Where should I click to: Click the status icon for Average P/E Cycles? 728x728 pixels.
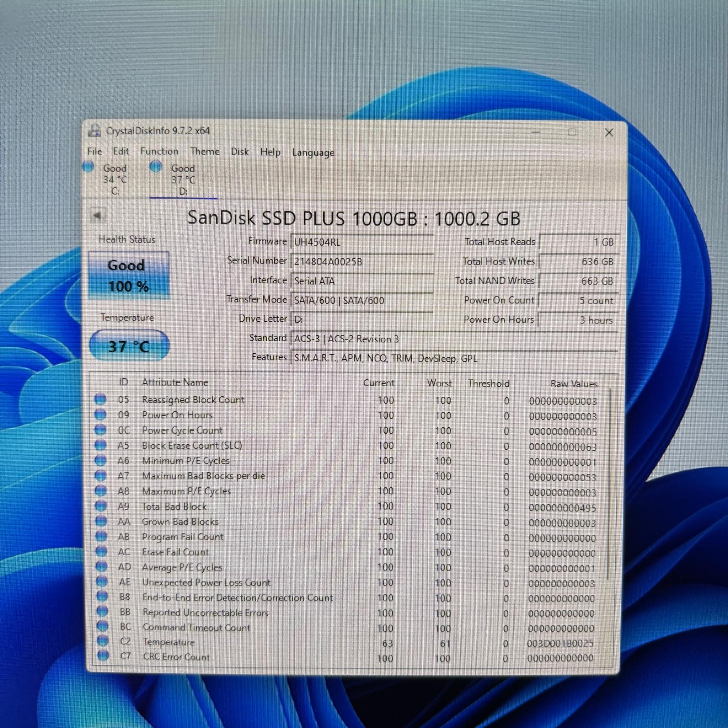pos(102,566)
